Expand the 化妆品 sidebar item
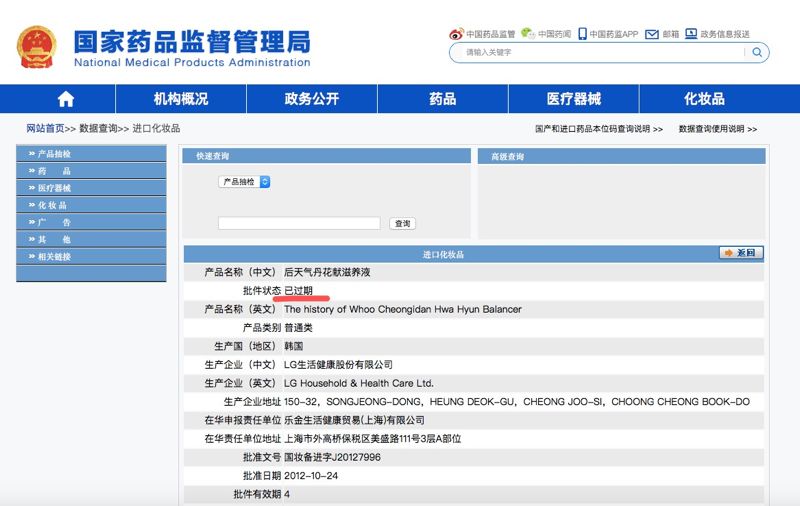Screen dimensions: 800x506 (91, 205)
